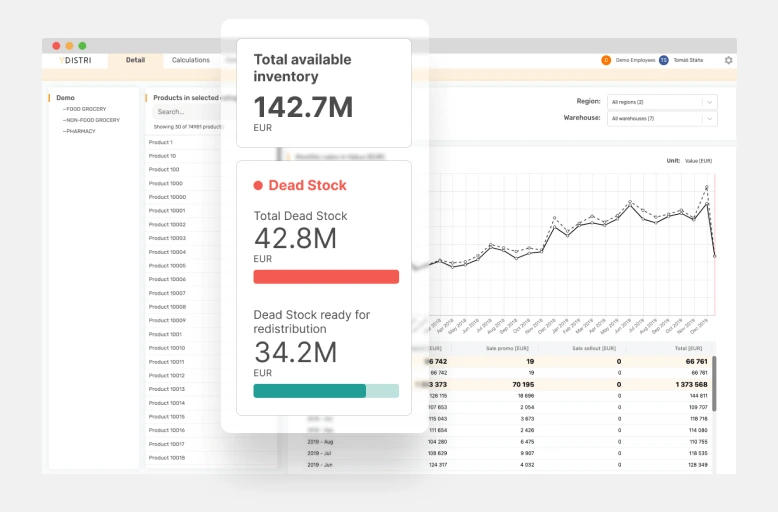This screenshot has width=778, height=512.
Task: Select the PHARMACY category
Action: [79, 131]
